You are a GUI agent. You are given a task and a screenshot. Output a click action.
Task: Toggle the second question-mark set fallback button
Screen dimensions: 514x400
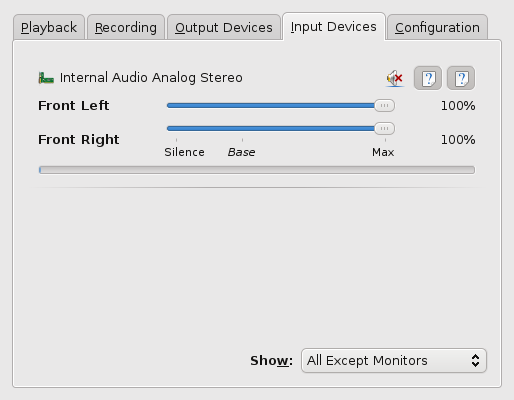point(461,78)
